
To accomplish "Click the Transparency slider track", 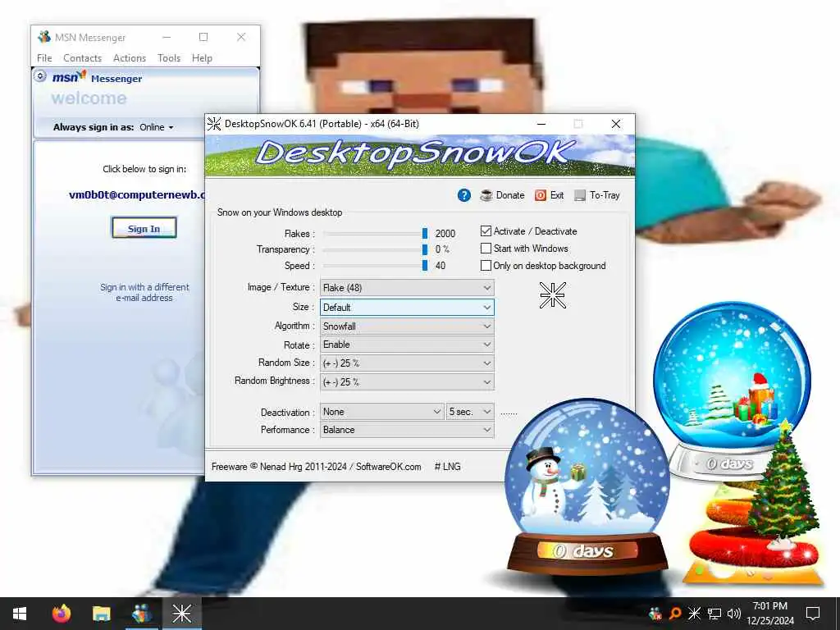I will [375, 249].
